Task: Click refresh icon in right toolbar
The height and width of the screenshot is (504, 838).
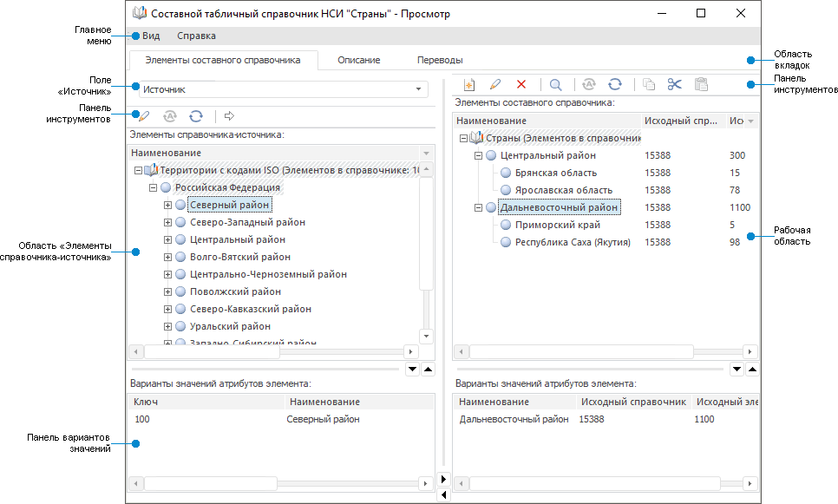Action: 614,85
